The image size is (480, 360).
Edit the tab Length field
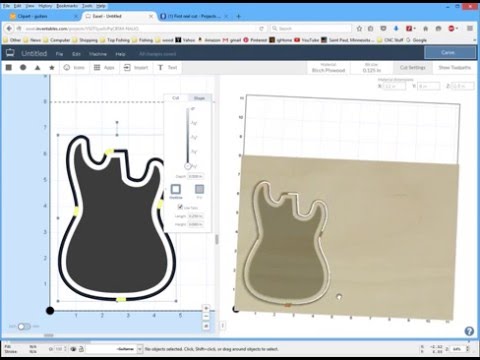(x=195, y=216)
